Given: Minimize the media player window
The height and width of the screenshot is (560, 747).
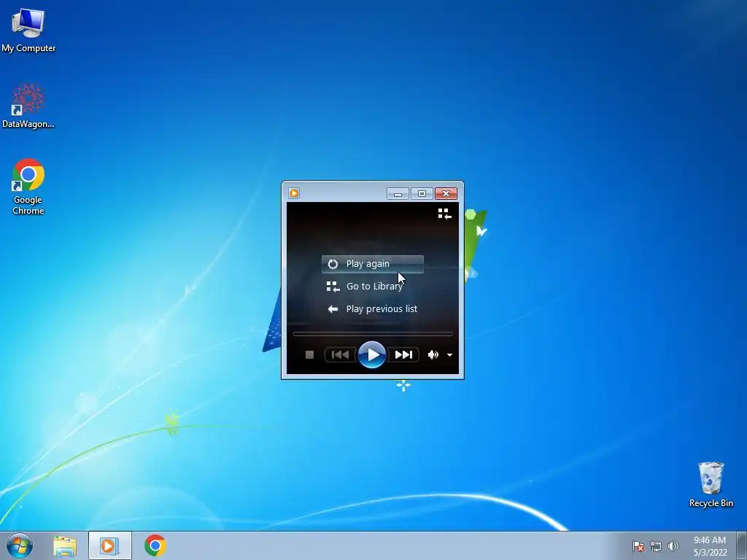Looking at the screenshot, I should click(x=398, y=193).
